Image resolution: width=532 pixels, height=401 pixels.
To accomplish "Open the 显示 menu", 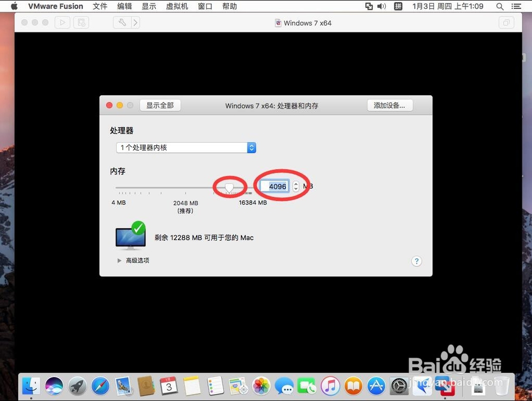I will click(149, 6).
